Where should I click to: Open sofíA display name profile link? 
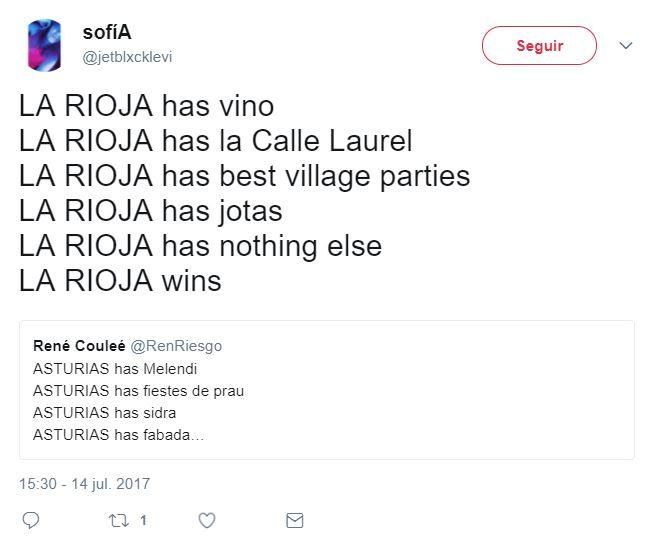(107, 33)
